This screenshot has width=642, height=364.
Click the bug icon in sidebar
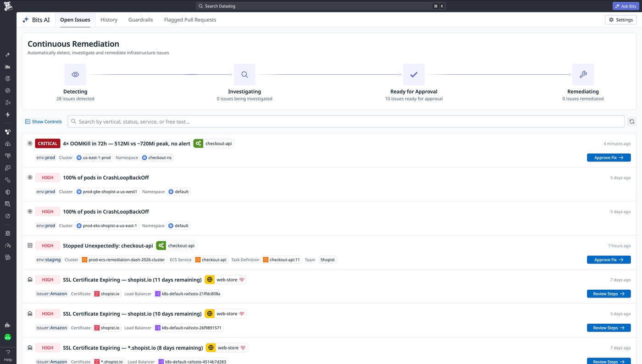(8, 233)
